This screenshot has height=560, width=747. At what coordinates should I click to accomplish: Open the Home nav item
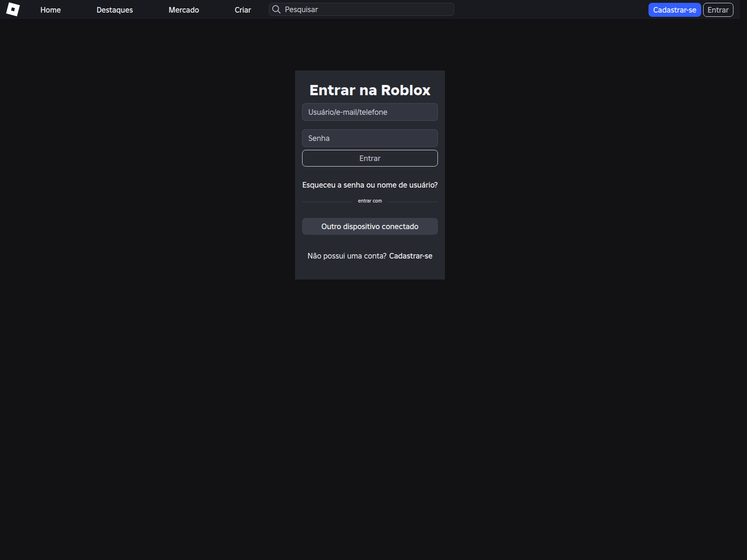point(50,10)
